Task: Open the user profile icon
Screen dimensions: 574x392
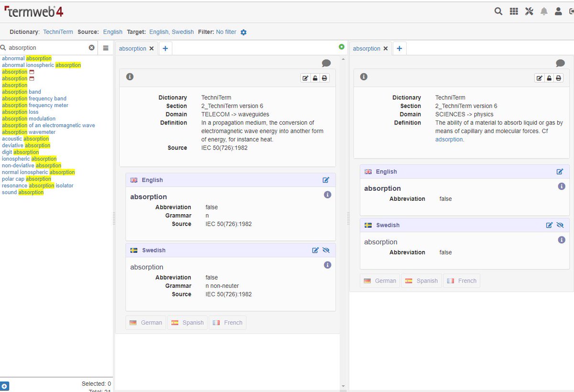Action: (x=558, y=11)
